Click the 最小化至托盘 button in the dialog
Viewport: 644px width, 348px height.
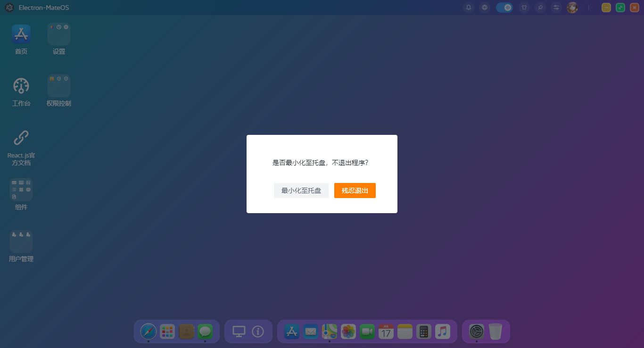tap(301, 191)
